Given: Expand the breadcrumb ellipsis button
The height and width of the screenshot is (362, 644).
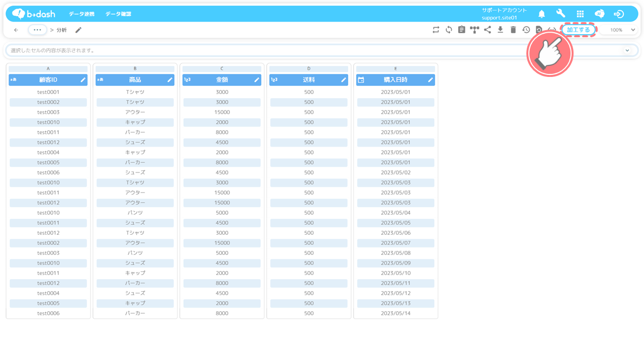Looking at the screenshot, I should 38,30.
